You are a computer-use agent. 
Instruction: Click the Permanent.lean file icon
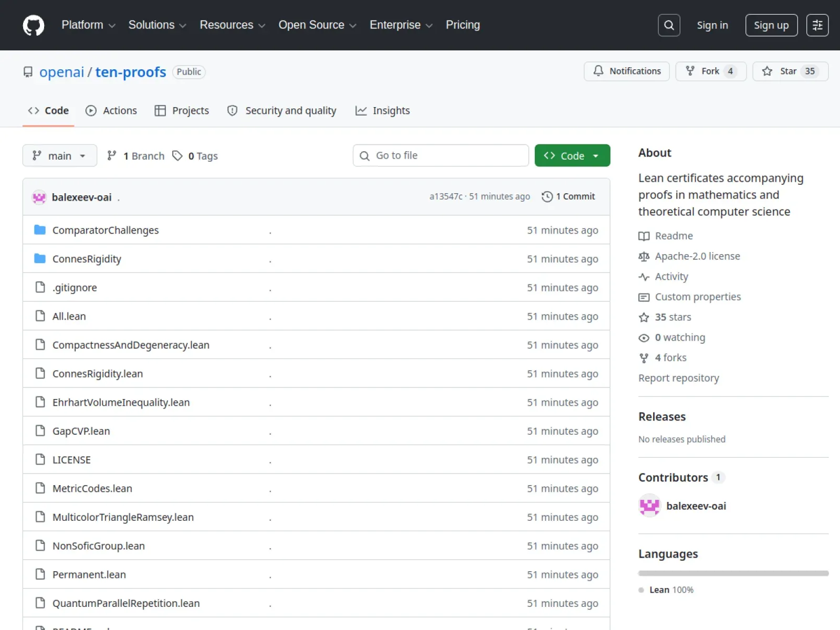click(40, 574)
